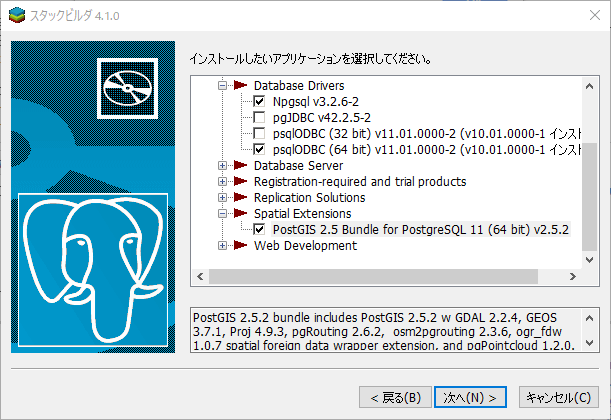The image size is (611, 420).
Task: Click tree list scroll up arrow
Action: [590, 86]
